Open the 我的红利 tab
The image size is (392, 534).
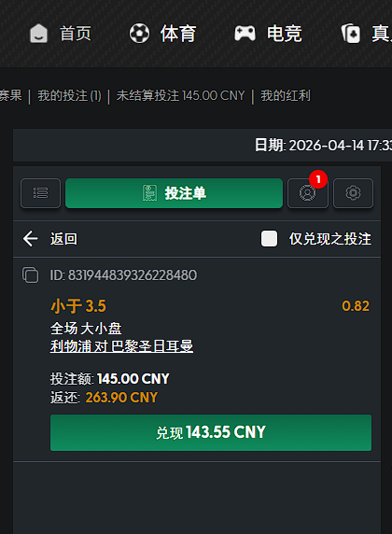coord(286,96)
